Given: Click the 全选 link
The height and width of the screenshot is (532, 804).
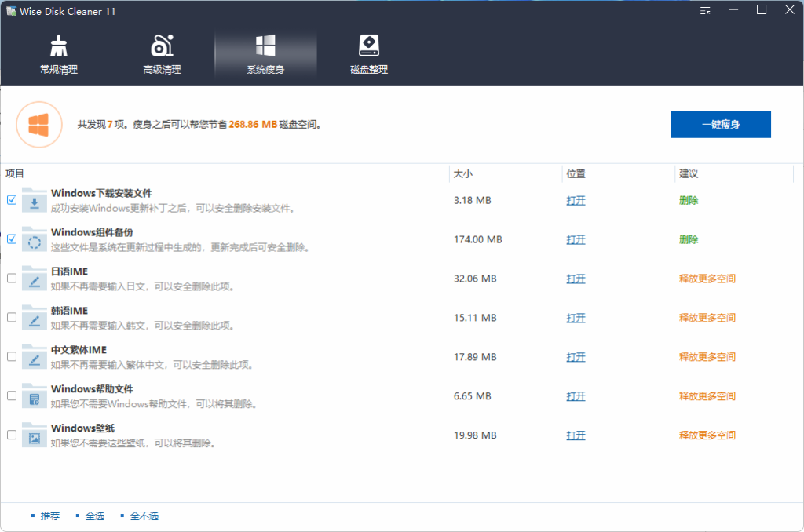Looking at the screenshot, I should 95,516.
